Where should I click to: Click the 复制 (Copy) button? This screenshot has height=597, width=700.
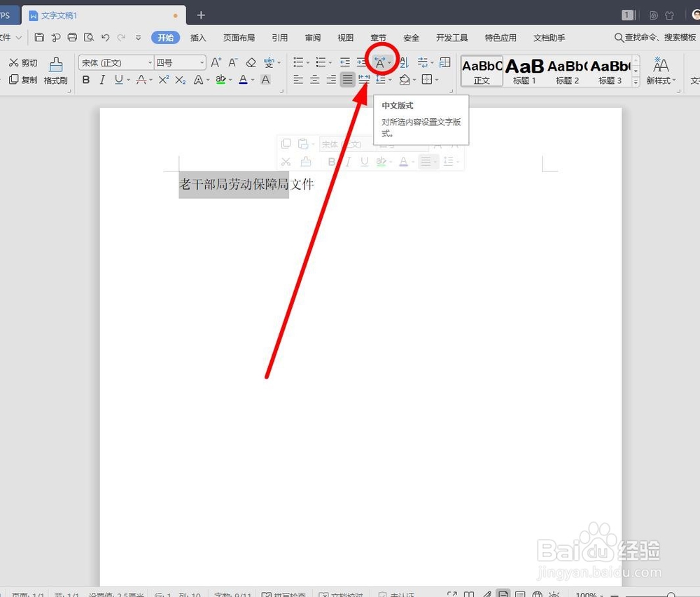23,79
